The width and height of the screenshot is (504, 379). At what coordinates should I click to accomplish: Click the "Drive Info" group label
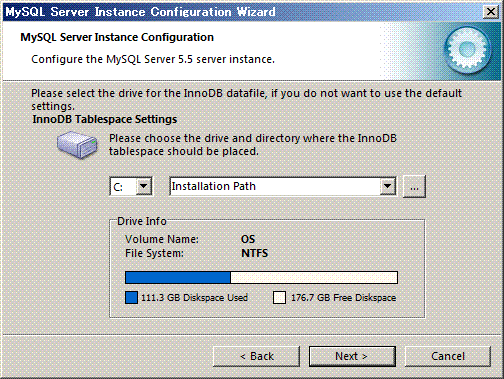tap(142, 221)
